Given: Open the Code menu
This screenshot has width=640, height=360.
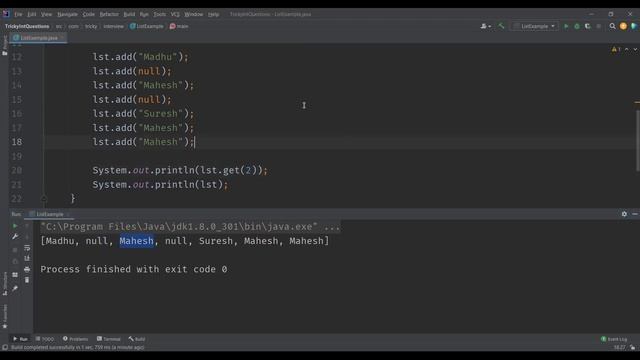Looking at the screenshot, I should [89, 14].
